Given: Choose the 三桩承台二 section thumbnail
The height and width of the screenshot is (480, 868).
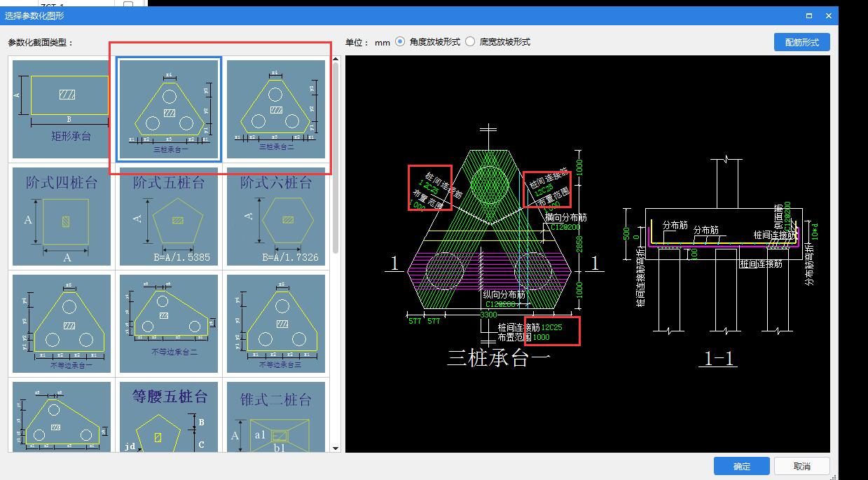Looking at the screenshot, I should pyautogui.click(x=276, y=109).
